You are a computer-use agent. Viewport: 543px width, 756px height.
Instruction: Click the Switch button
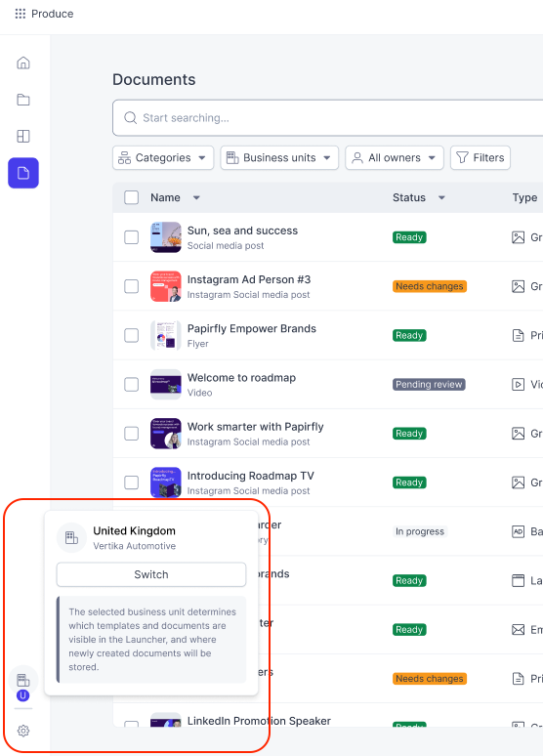(151, 574)
